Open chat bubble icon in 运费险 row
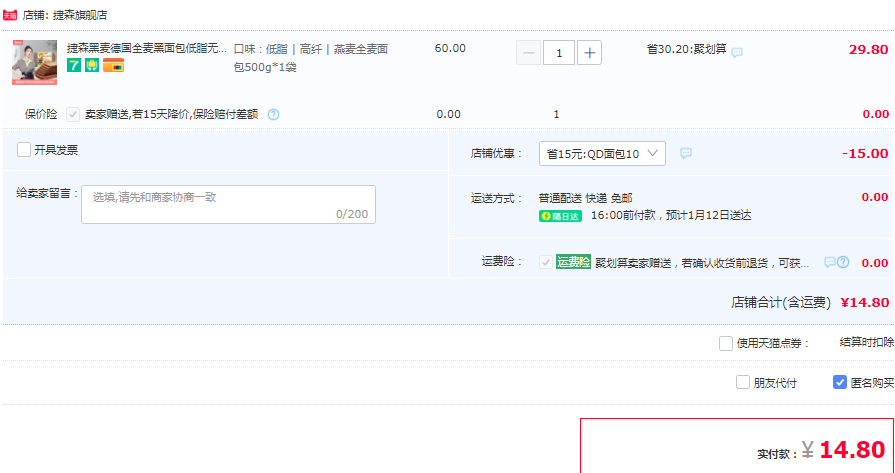895x473 pixels. [830, 262]
